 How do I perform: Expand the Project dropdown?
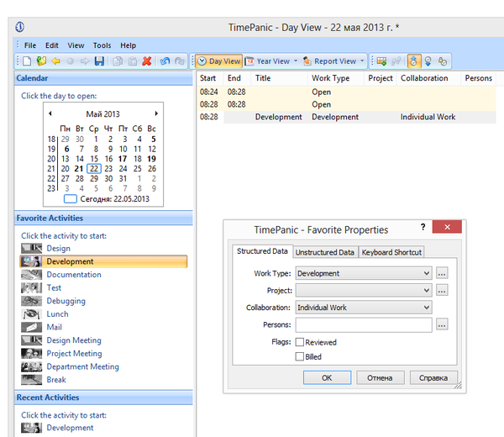coord(426,291)
